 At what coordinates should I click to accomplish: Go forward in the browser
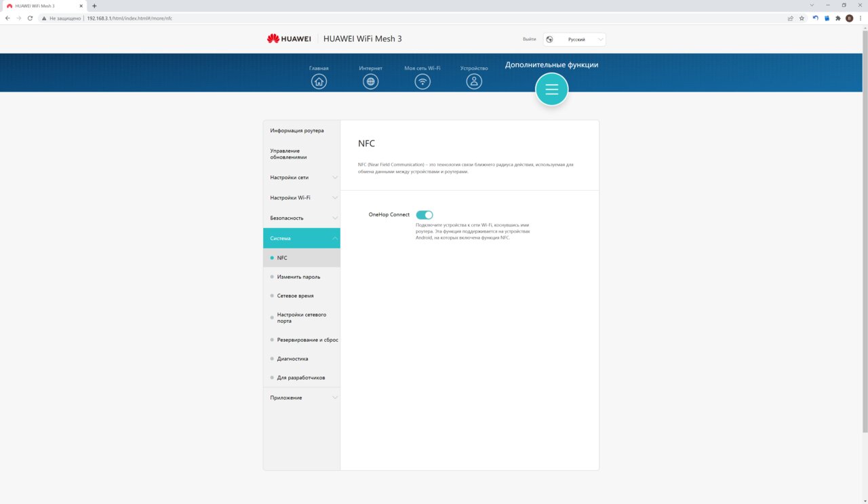tap(19, 18)
